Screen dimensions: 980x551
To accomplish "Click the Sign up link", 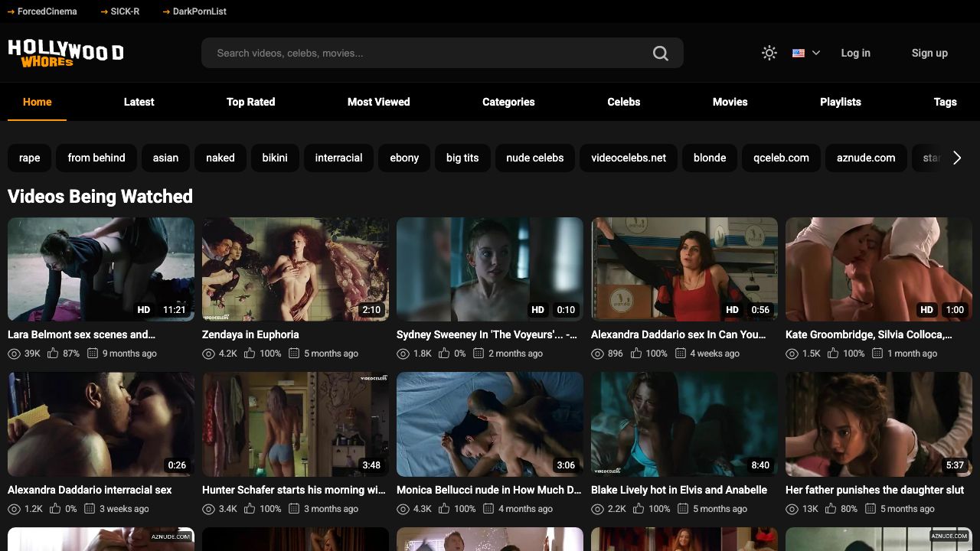I will coord(929,53).
